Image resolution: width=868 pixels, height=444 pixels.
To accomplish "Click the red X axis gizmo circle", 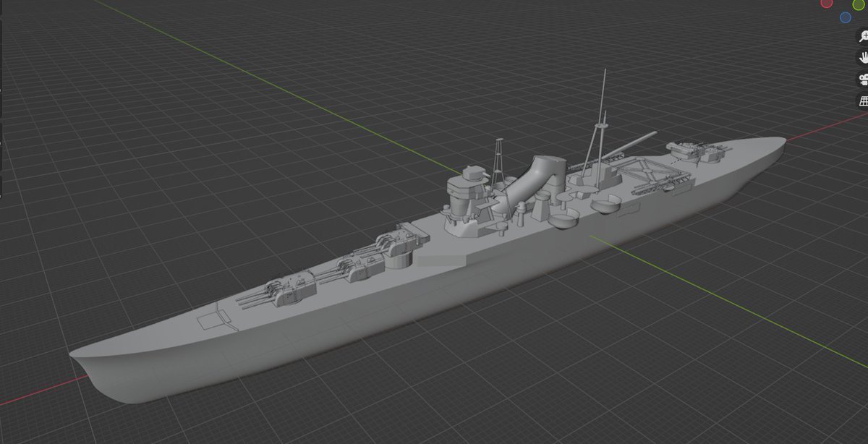I will 827,3.
